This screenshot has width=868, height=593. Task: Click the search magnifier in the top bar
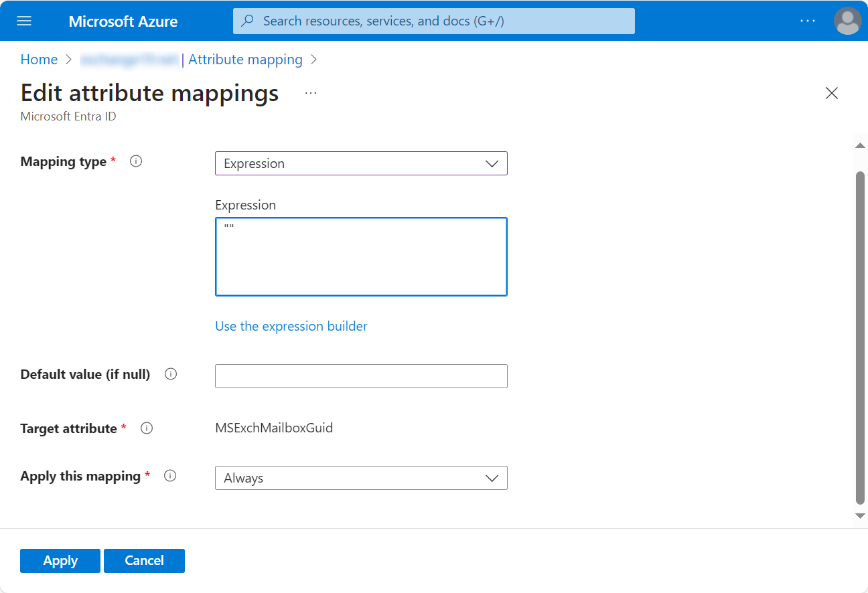tap(247, 21)
